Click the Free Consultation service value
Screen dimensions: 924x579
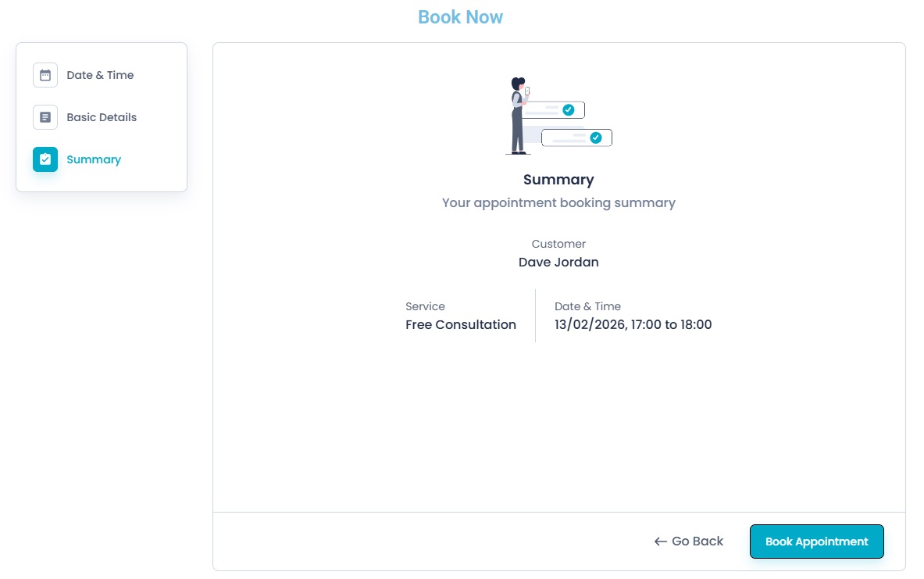[461, 325]
